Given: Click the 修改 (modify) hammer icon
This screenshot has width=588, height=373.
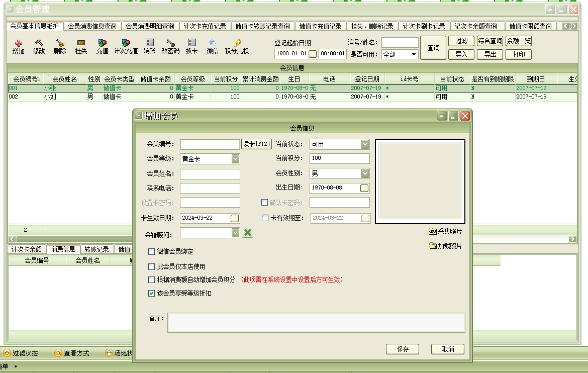Looking at the screenshot, I should [x=39, y=44].
